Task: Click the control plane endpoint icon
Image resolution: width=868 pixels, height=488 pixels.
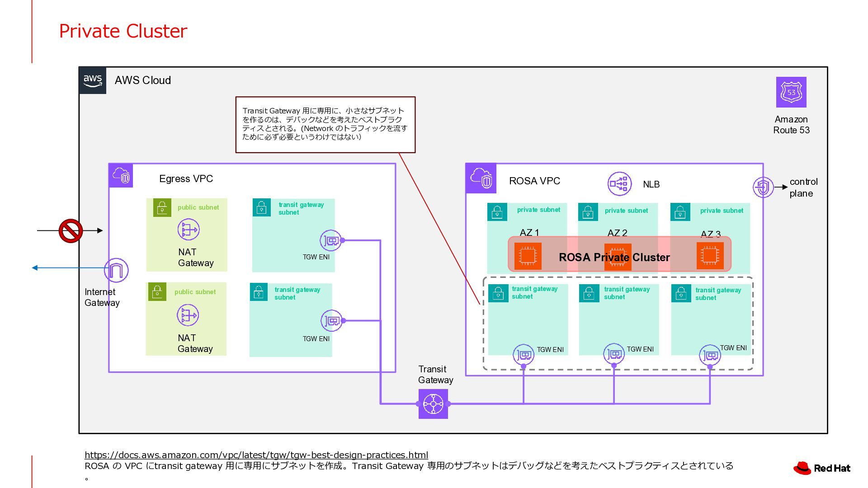Action: point(763,187)
